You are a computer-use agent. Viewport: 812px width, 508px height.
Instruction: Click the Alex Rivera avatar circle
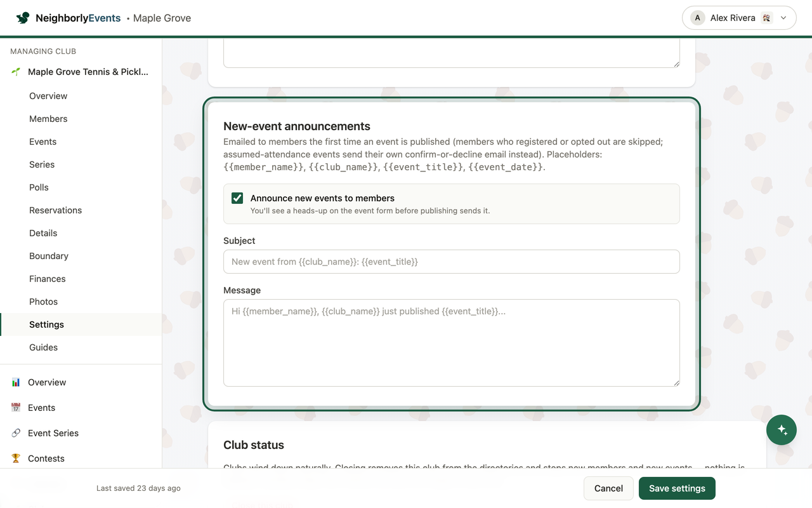698,18
